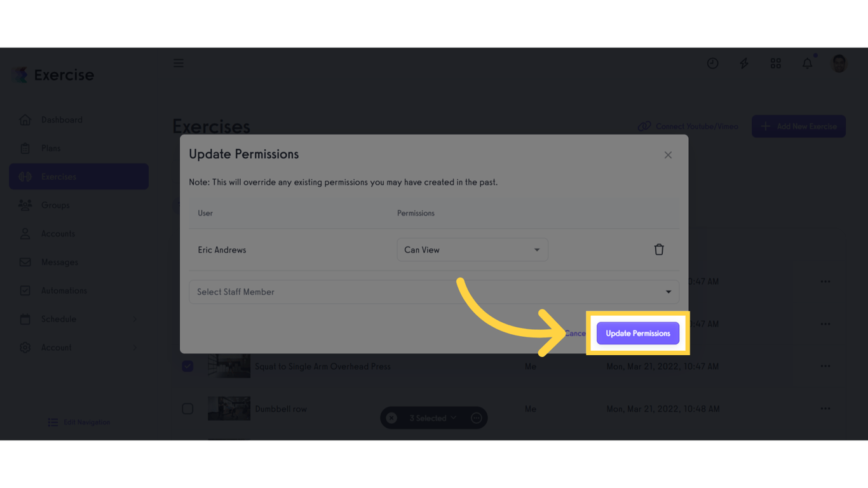Image resolution: width=868 pixels, height=488 pixels.
Task: Deselect items via the X in selection pill
Action: coord(391,417)
